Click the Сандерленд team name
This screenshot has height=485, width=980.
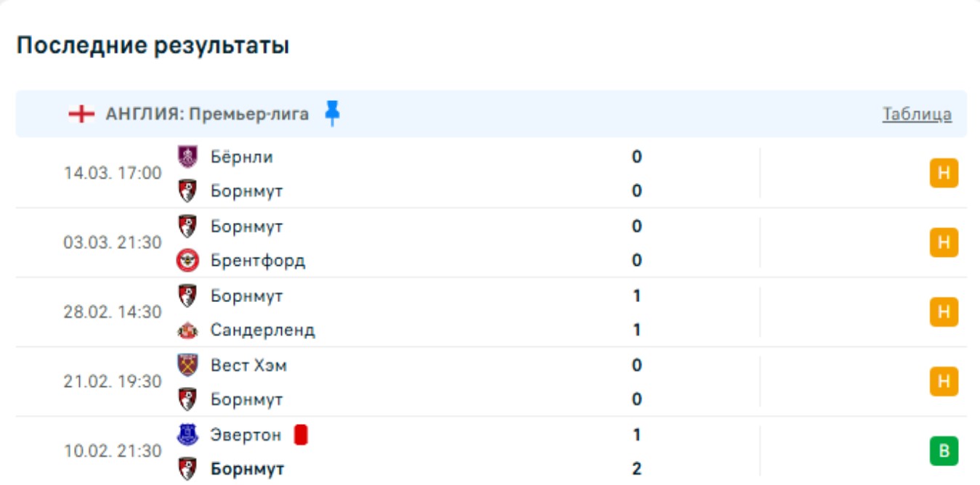pos(263,330)
